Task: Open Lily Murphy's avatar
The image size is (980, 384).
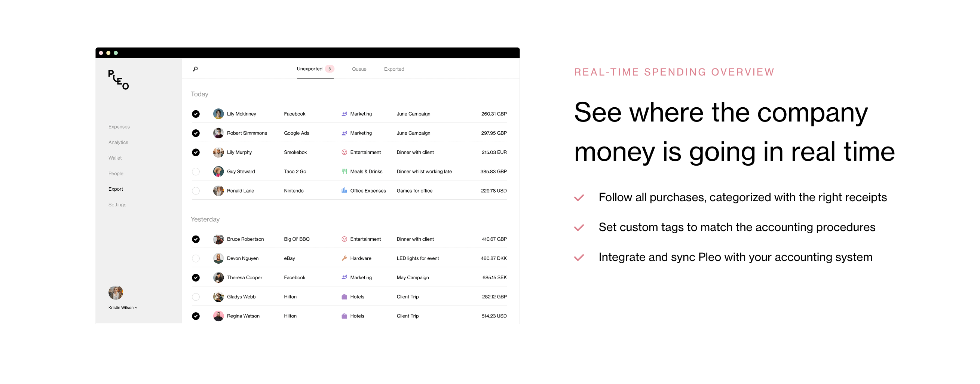Action: 218,152
